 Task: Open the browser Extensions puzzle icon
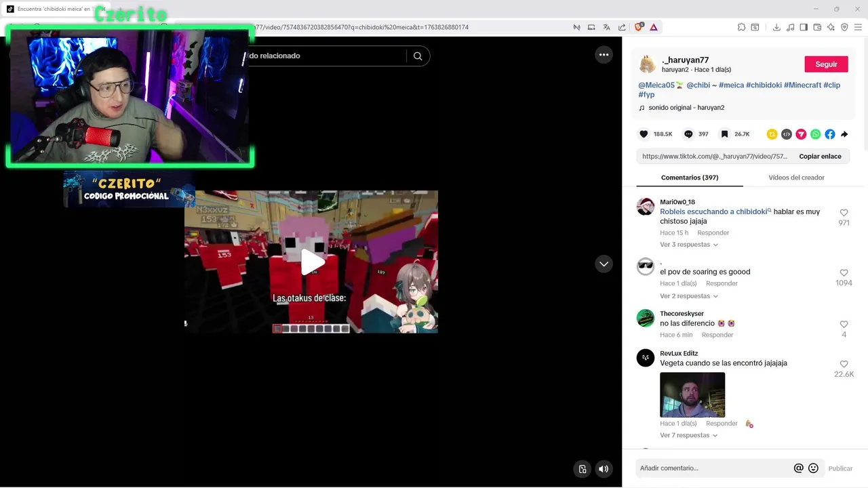[x=741, y=27]
